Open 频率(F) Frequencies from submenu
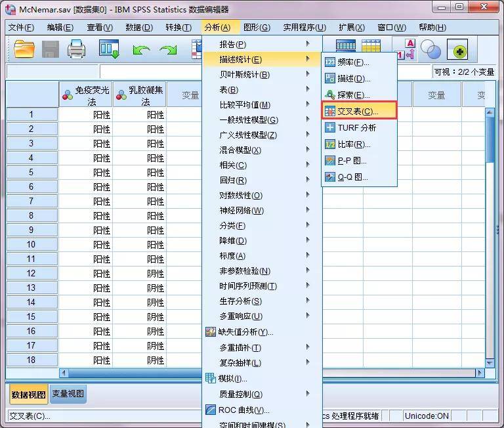This screenshot has width=504, height=428. pyautogui.click(x=360, y=62)
